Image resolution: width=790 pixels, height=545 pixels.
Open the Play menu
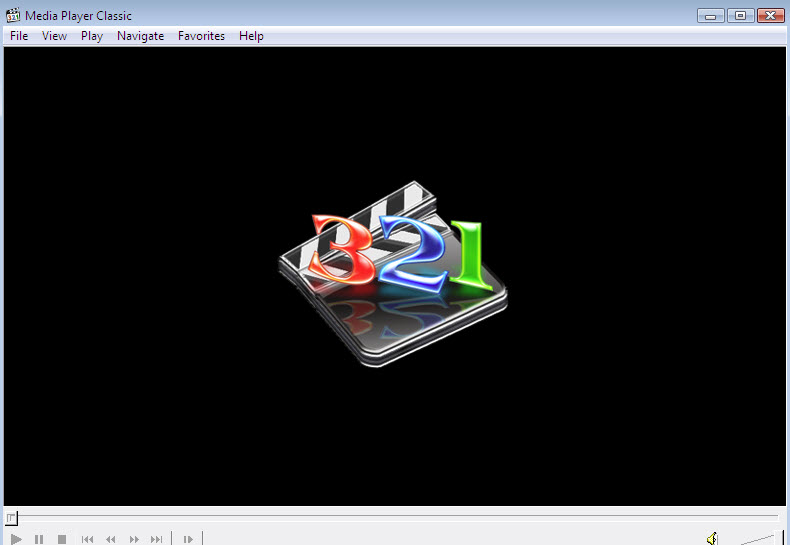pyautogui.click(x=92, y=36)
